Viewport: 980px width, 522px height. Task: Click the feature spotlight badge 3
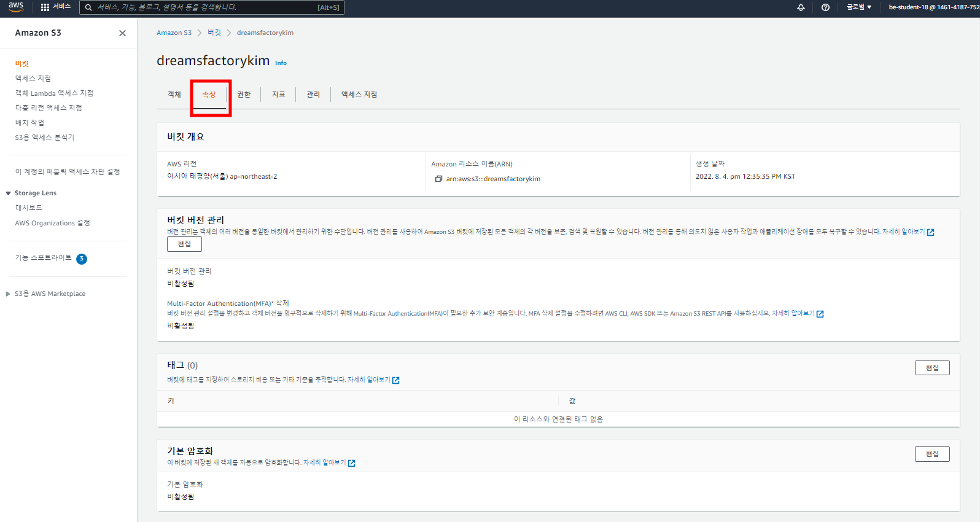pyautogui.click(x=82, y=259)
